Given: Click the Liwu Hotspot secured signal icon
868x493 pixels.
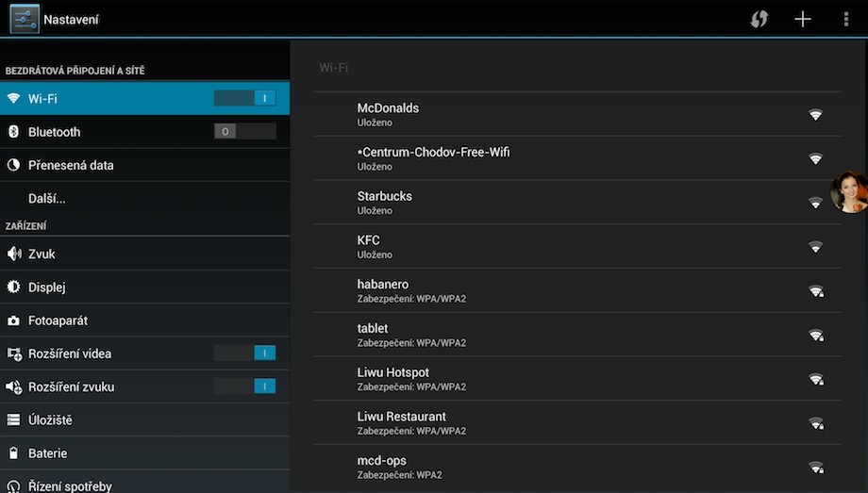Looking at the screenshot, I should tap(816, 379).
